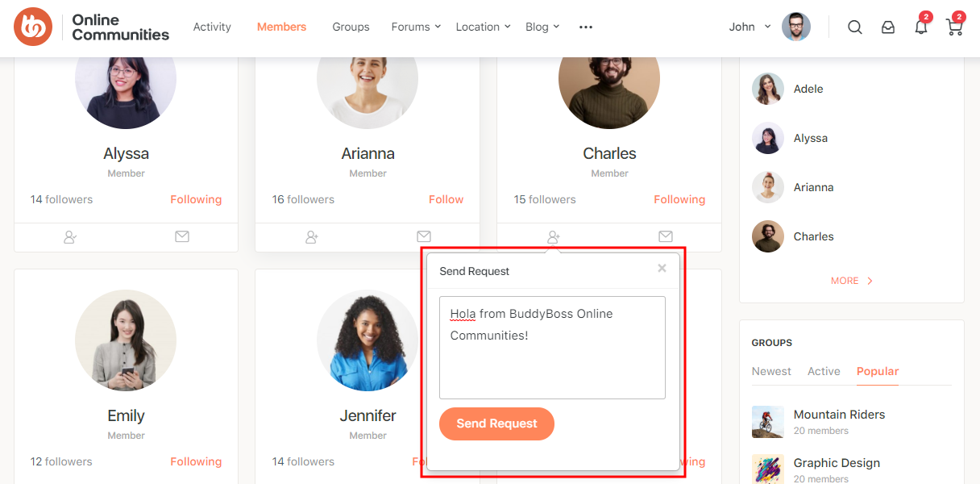Expand the Location dropdown menu
Screen dimensions: 980x484
click(x=483, y=27)
